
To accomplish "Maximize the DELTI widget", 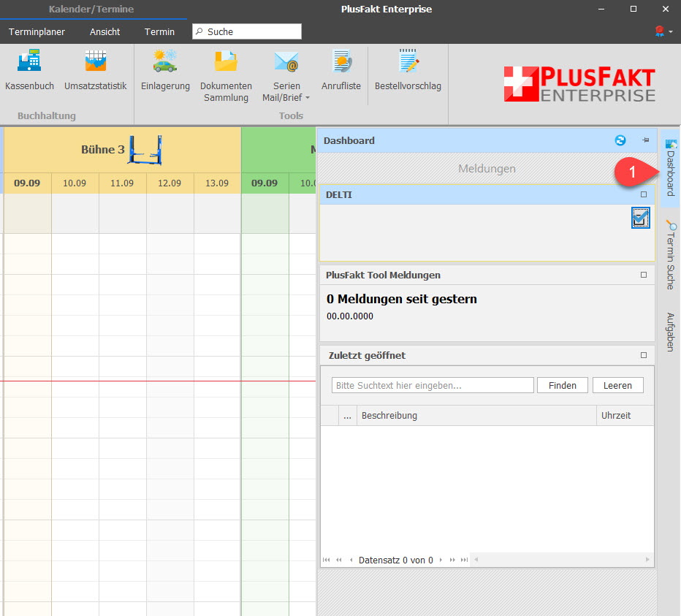I will point(644,194).
